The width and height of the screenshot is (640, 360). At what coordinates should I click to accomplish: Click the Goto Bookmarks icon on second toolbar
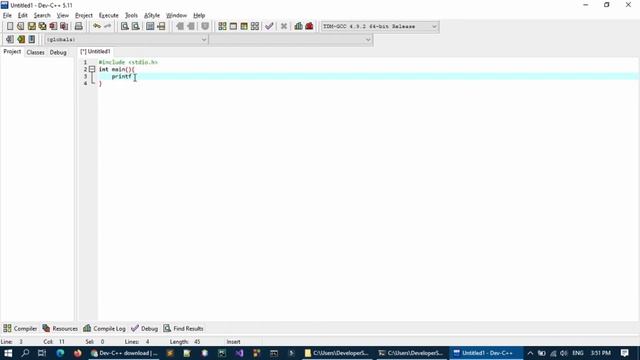click(x=31, y=39)
